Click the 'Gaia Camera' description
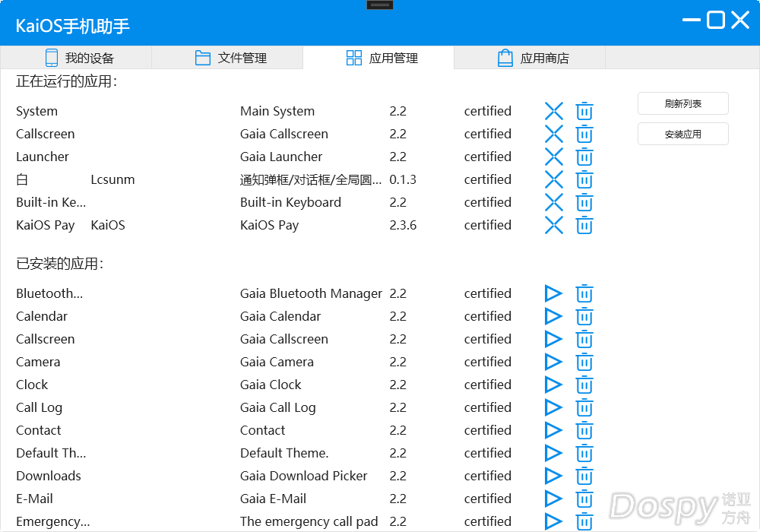 coord(277,362)
